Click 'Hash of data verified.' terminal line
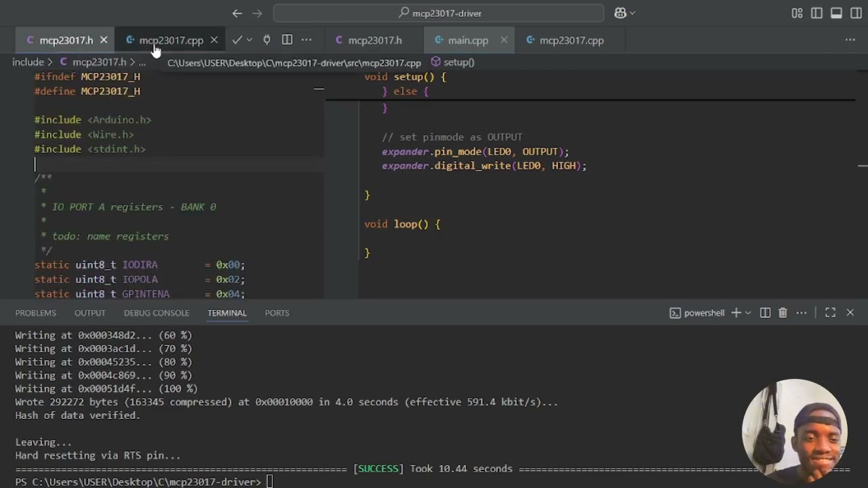Viewport: 868px width, 488px height. click(78, 415)
